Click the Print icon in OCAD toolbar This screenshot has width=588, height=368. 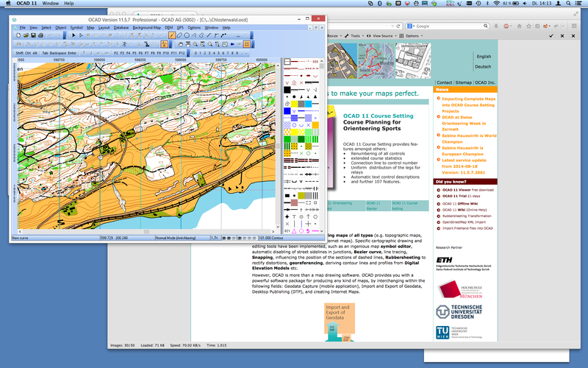40,35
